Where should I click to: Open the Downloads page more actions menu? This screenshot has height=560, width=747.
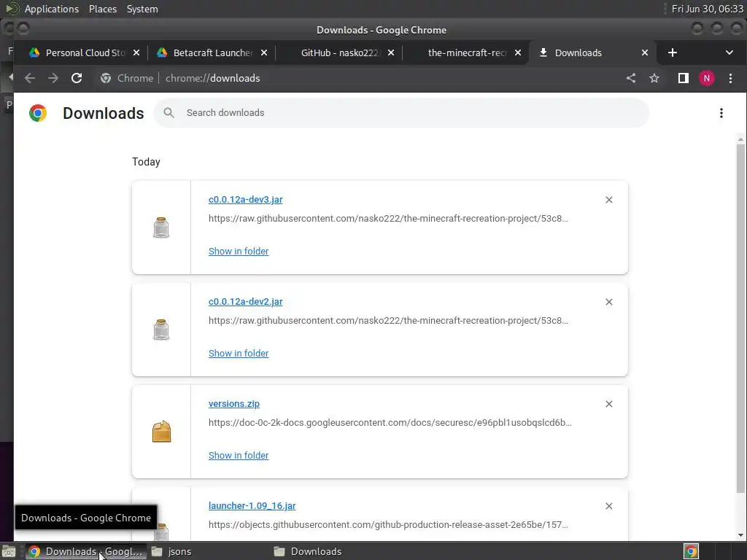(x=721, y=113)
